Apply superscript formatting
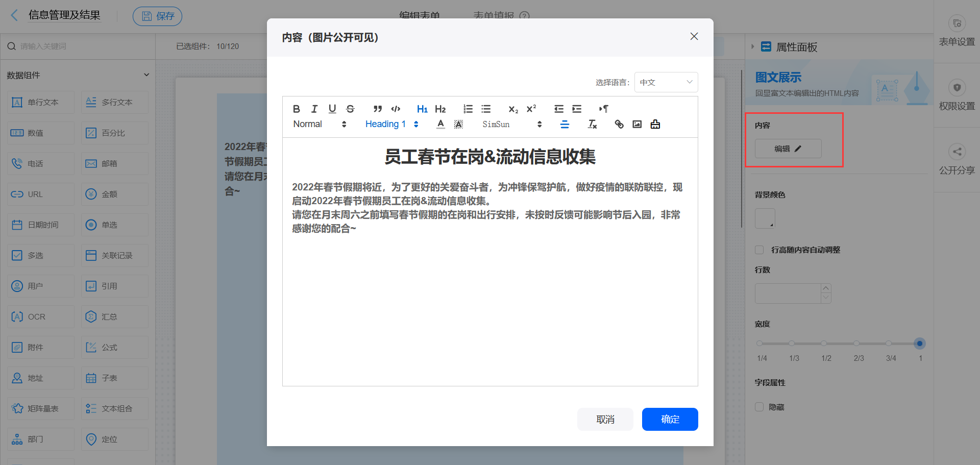Viewport: 980px width, 465px height. pyautogui.click(x=531, y=108)
